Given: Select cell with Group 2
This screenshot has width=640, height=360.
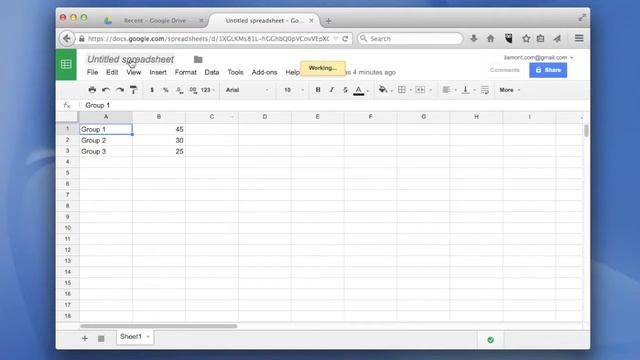Looking at the screenshot, I should click(x=106, y=140).
